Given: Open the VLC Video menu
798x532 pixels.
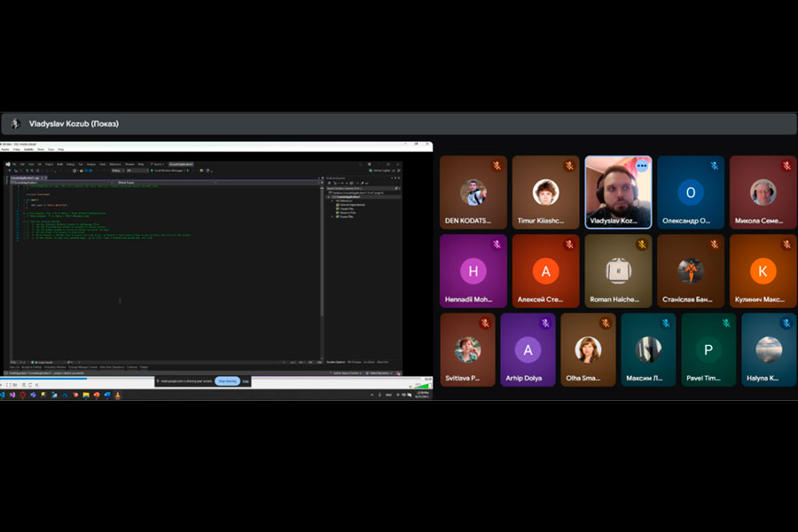Looking at the screenshot, I should (16, 149).
